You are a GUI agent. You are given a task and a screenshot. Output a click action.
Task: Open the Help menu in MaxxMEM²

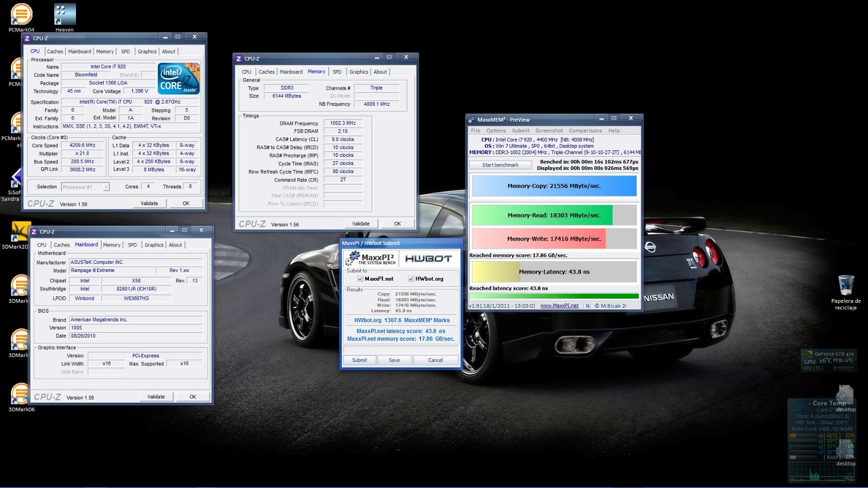click(x=614, y=131)
